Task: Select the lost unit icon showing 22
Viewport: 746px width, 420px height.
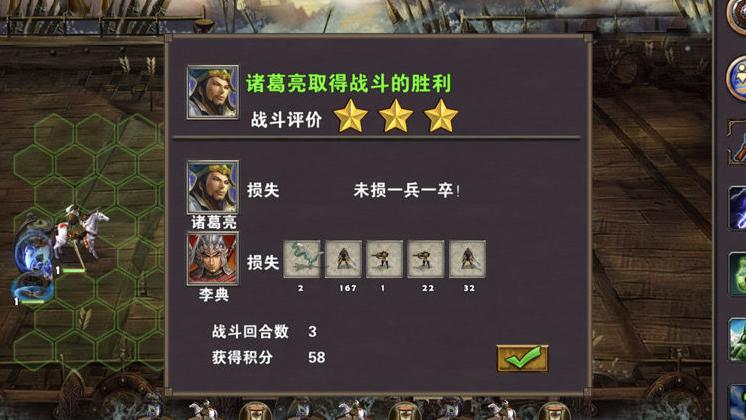Action: click(426, 259)
